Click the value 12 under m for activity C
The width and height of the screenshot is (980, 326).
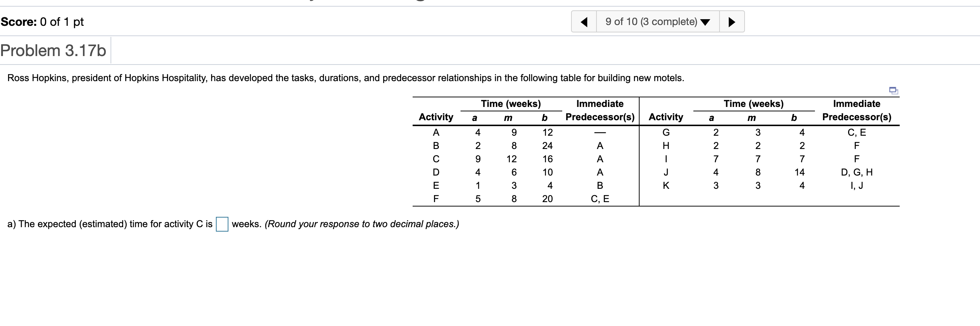[x=511, y=159]
